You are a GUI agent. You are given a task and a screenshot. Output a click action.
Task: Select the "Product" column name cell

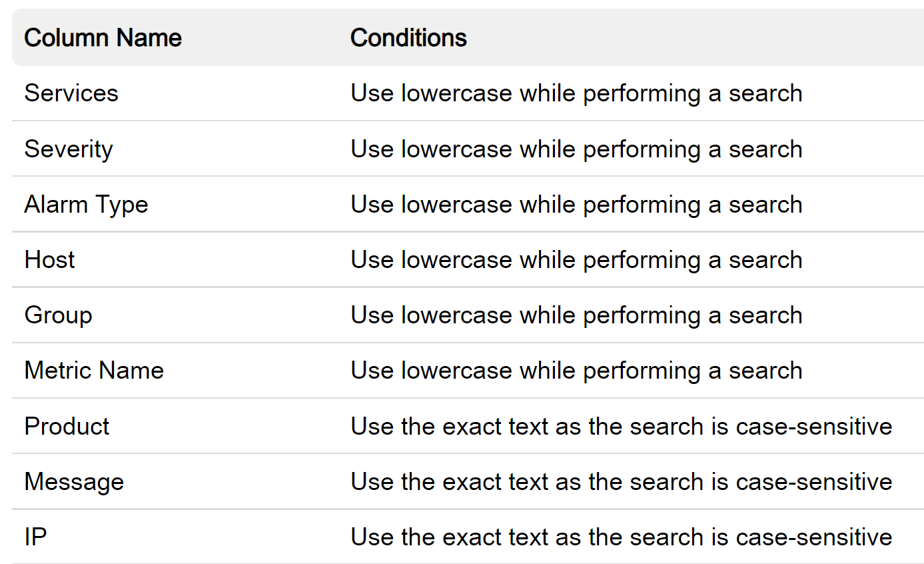(x=67, y=426)
